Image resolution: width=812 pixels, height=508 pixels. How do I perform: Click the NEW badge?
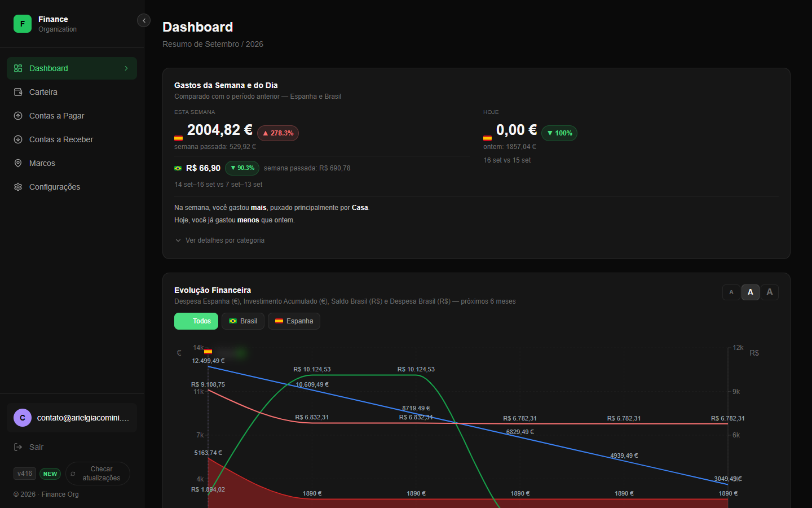50,474
